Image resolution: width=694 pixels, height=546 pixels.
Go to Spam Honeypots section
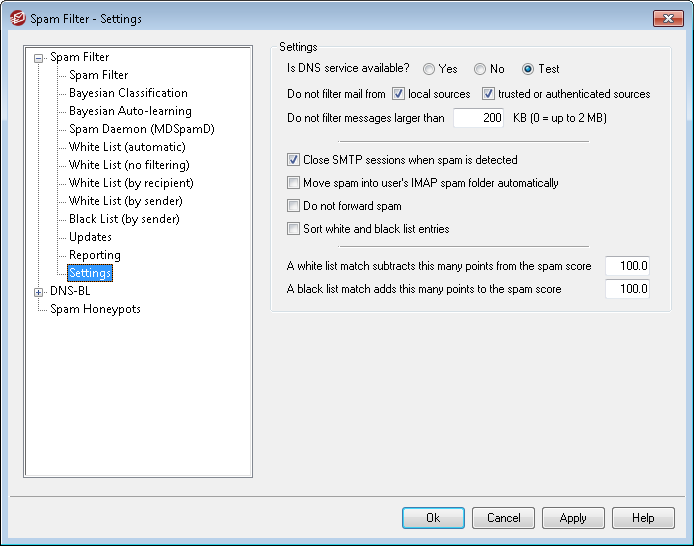[x=95, y=309]
